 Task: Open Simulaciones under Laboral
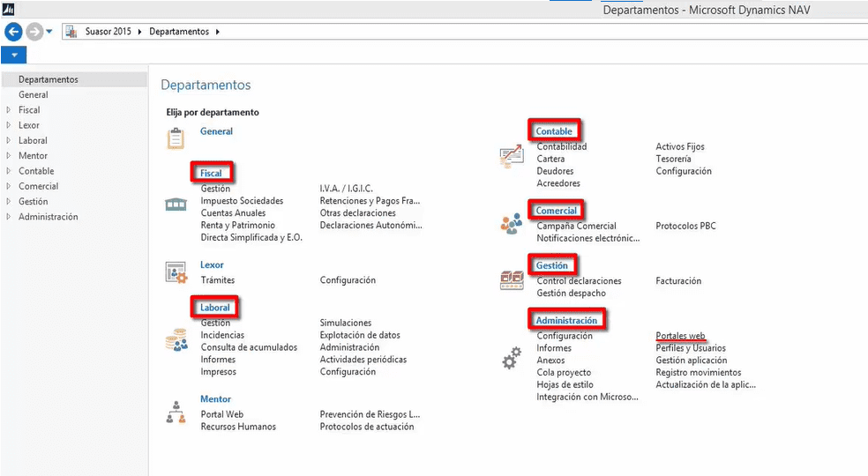pyautogui.click(x=346, y=323)
